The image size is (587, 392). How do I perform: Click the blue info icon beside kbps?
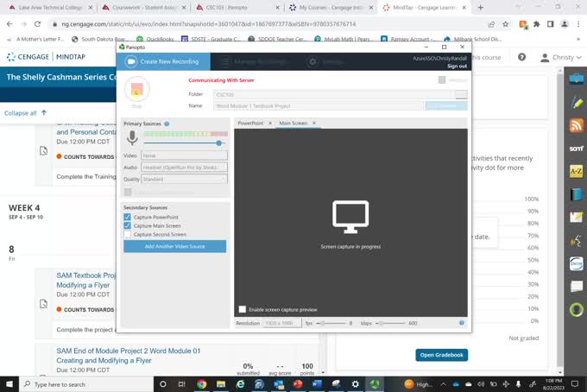462,323
